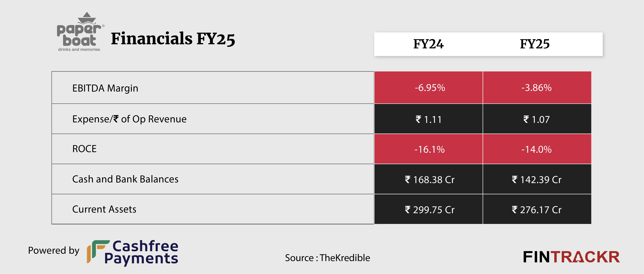Click the Expense per rupee row label
Viewport: 644px width, 274px height.
click(129, 119)
